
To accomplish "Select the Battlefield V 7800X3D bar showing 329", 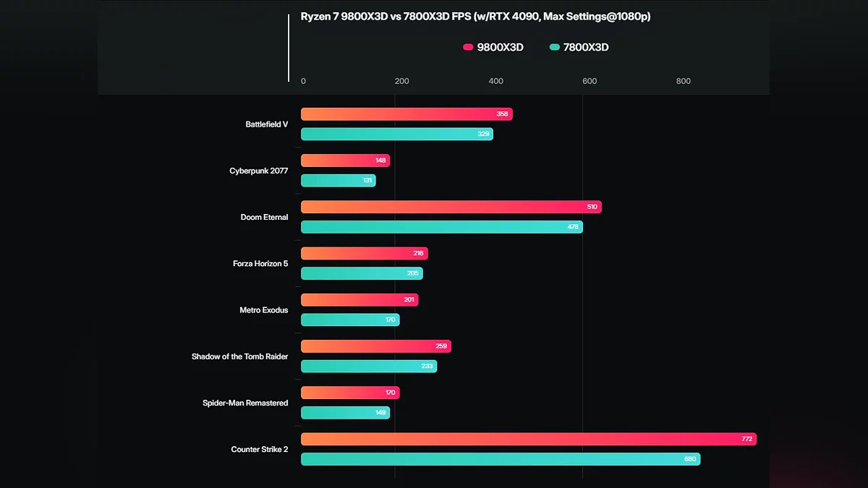I will tap(396, 134).
